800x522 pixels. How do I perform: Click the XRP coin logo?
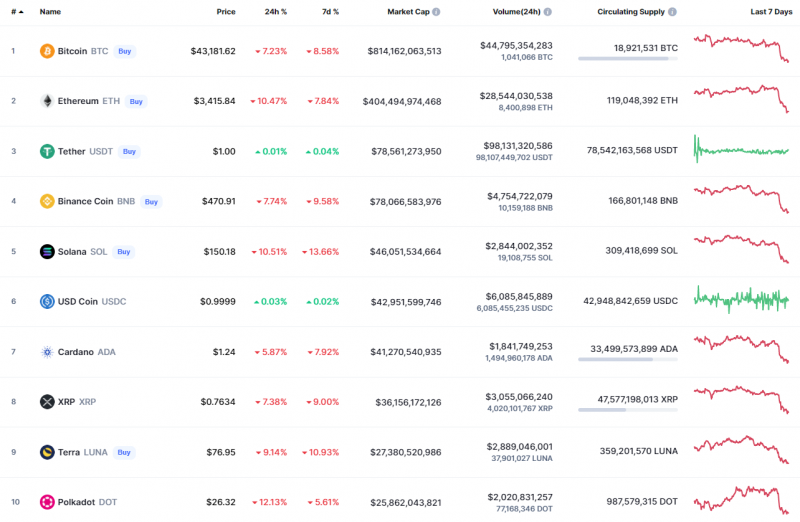tap(47, 402)
